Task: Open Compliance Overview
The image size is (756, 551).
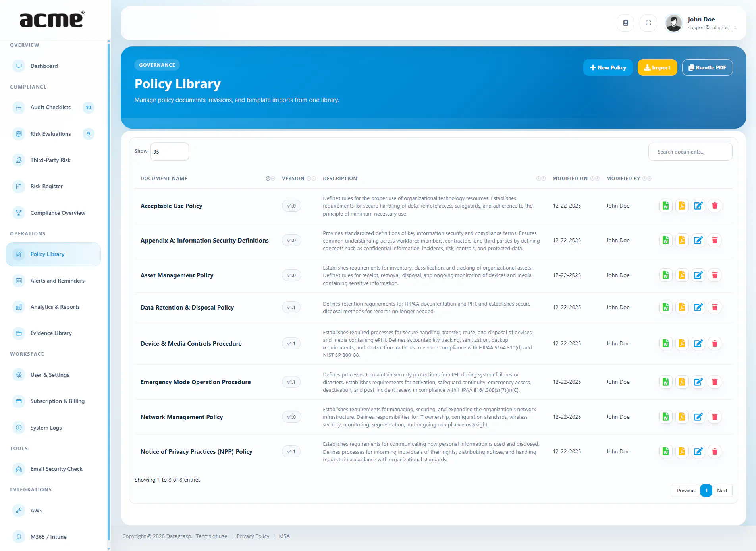Action: pos(53,213)
